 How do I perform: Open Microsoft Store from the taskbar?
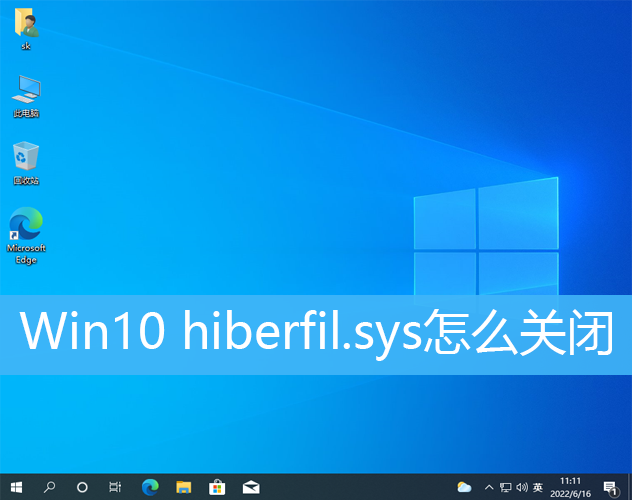(217, 487)
